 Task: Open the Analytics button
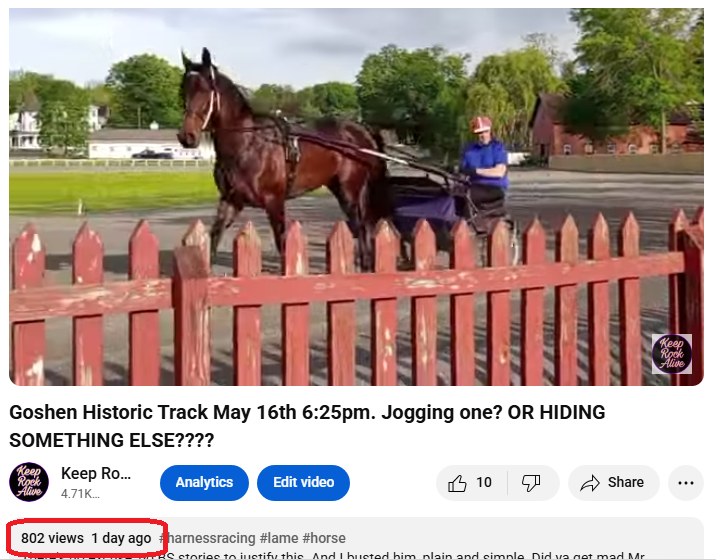pyautogui.click(x=204, y=482)
